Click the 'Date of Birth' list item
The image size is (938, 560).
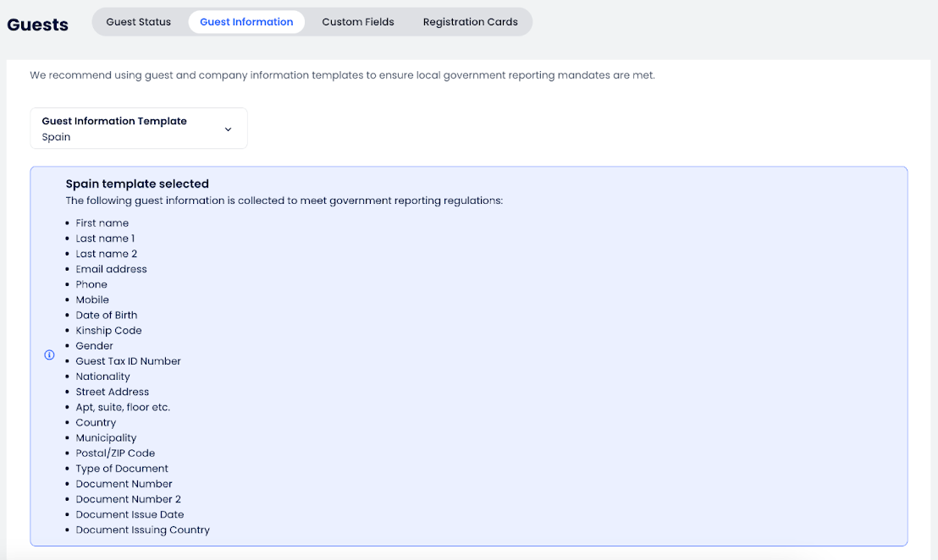coord(107,315)
